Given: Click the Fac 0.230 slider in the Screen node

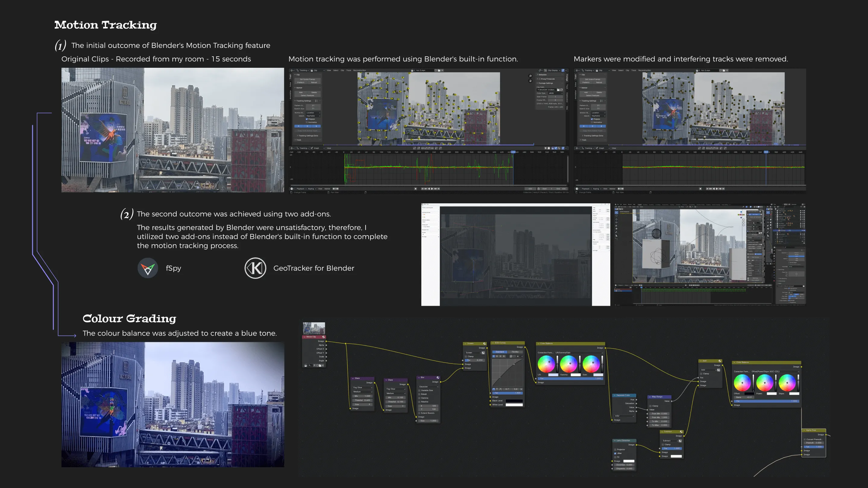Looking at the screenshot, I should click(x=475, y=360).
